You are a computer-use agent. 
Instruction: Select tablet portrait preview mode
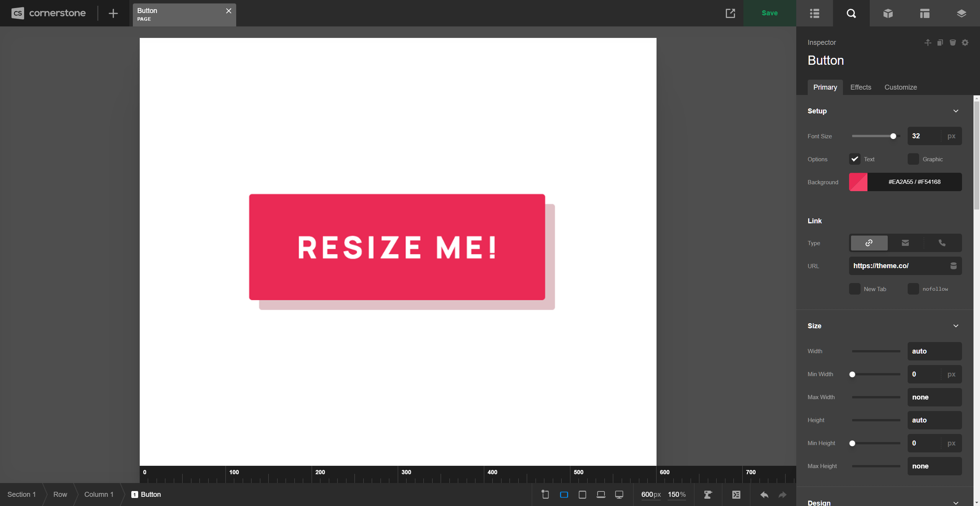(x=582, y=495)
